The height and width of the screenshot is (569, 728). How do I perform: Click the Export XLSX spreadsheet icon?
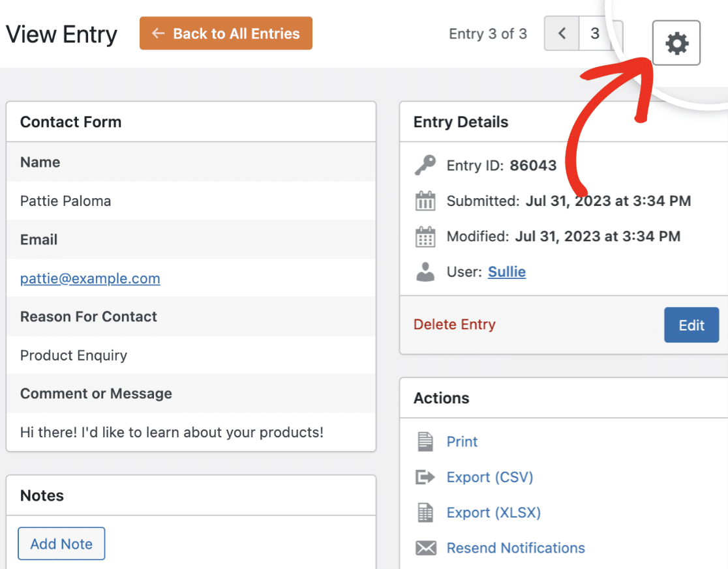click(x=425, y=512)
